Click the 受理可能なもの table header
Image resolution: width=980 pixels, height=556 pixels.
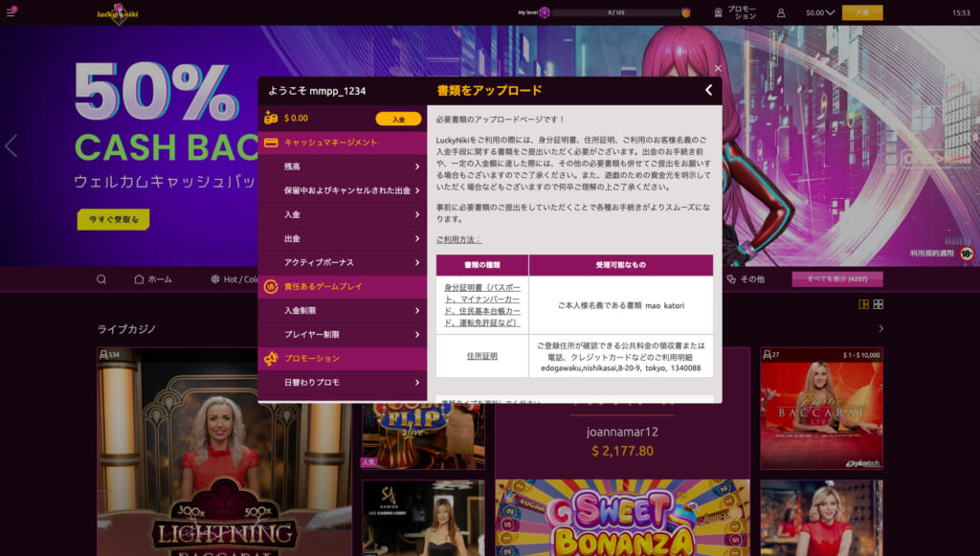[x=620, y=265]
